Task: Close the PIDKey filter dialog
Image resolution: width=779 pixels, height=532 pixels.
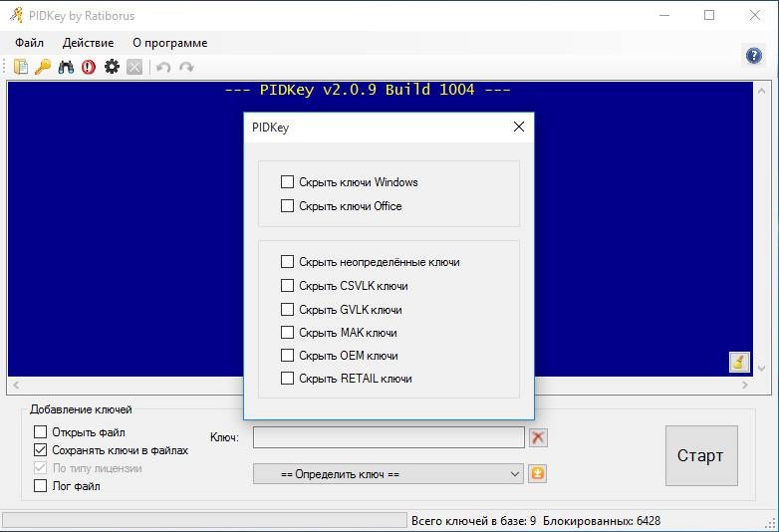Action: click(519, 127)
